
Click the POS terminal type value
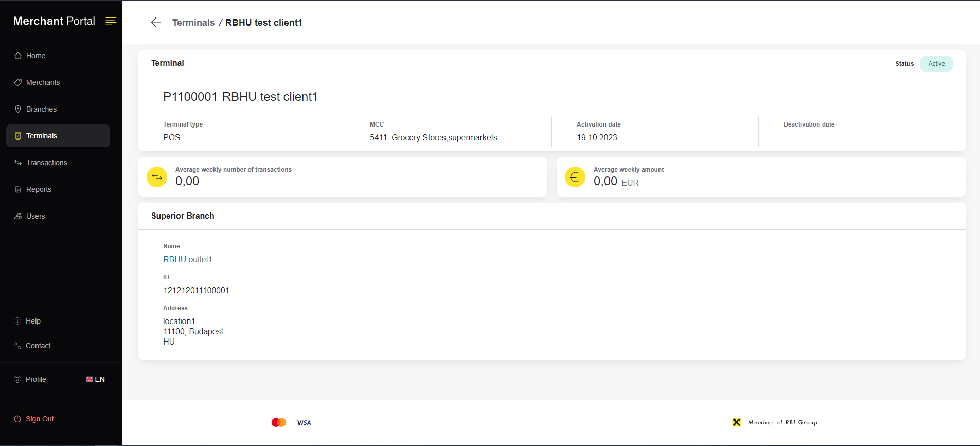[x=172, y=137]
